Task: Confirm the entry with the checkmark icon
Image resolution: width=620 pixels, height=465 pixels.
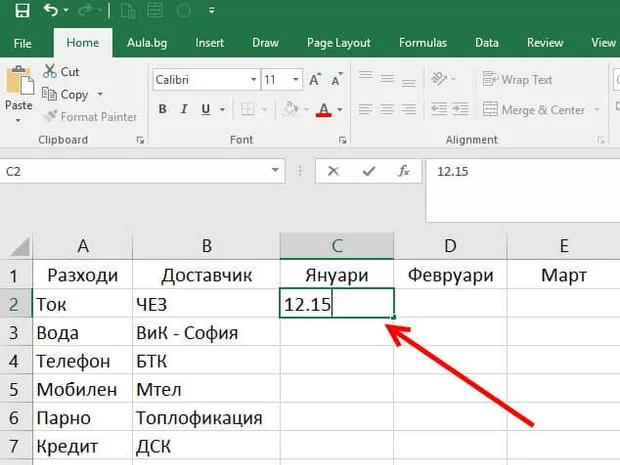Action: 369,171
